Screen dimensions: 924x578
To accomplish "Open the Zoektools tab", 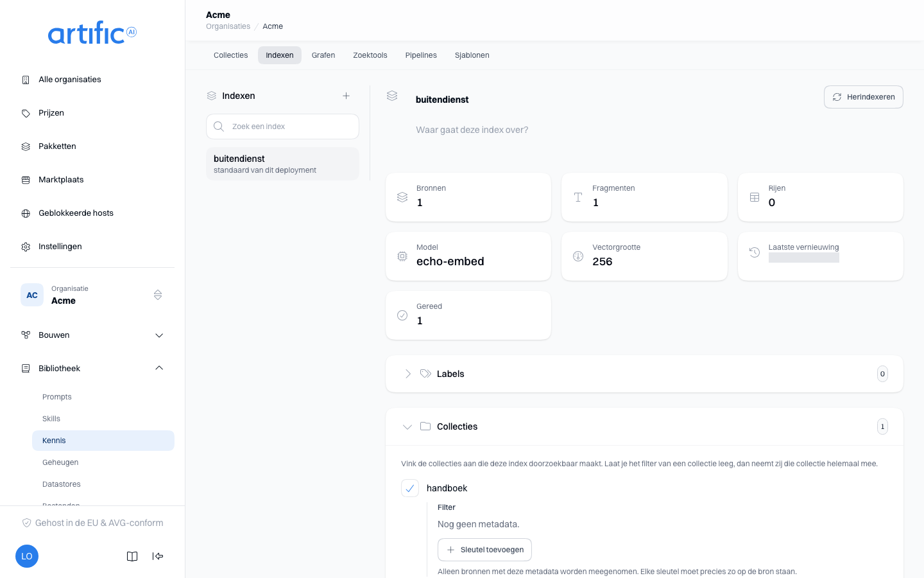I will click(x=370, y=55).
